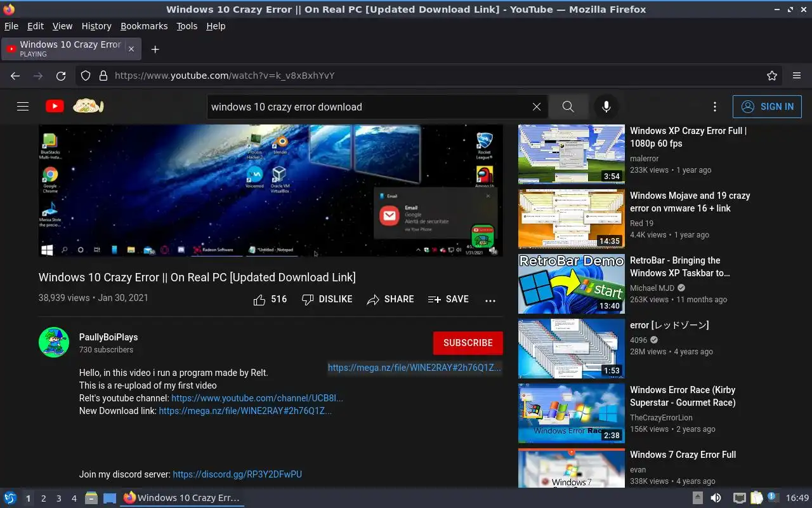Screen dimensions: 812x508
Task: Clear the search box with X
Action: (537, 107)
